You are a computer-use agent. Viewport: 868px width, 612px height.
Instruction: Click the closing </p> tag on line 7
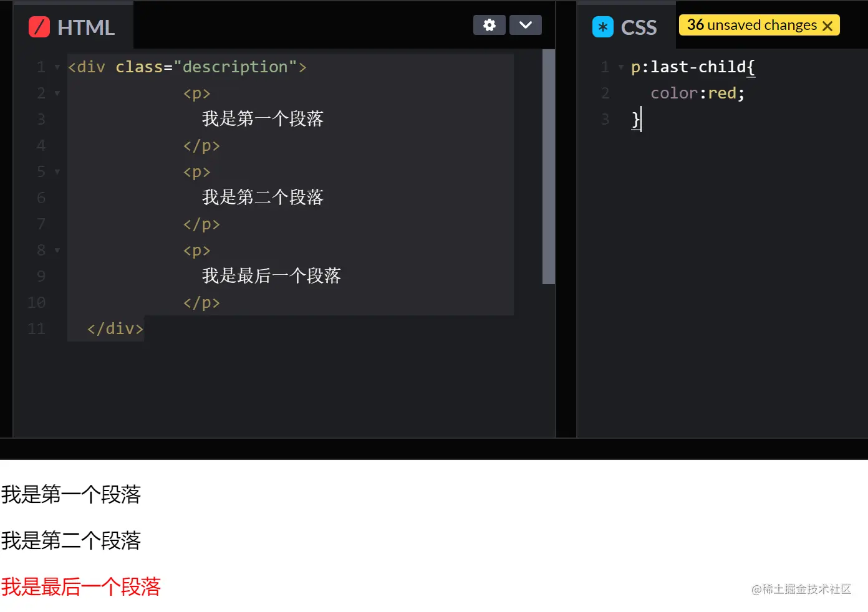[x=201, y=224]
